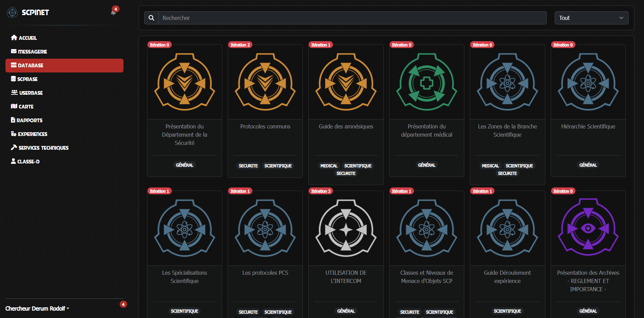Click Présentation du département médical title
The image size is (644, 318).
[427, 130]
